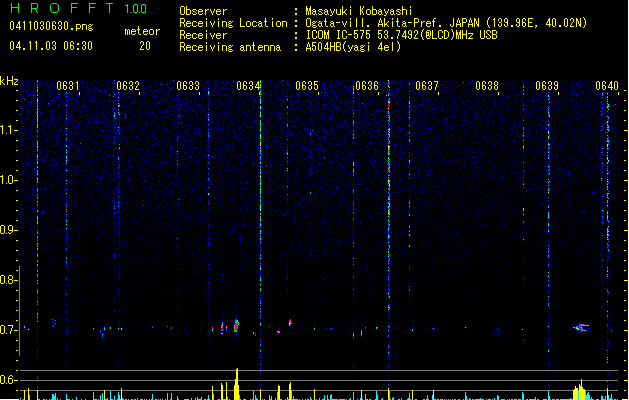Click the 0640 time marker
The width and height of the screenshot is (629, 400).
[x=607, y=86]
